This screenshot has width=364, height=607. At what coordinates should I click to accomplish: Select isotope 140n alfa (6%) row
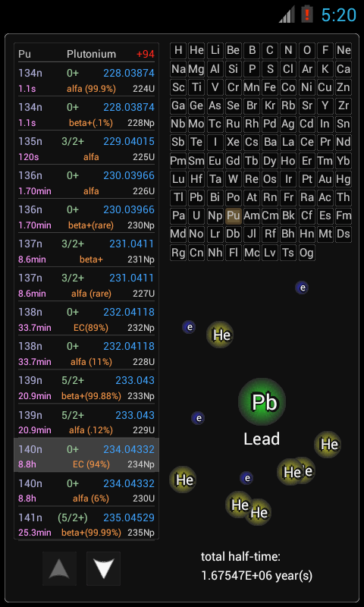click(86, 490)
